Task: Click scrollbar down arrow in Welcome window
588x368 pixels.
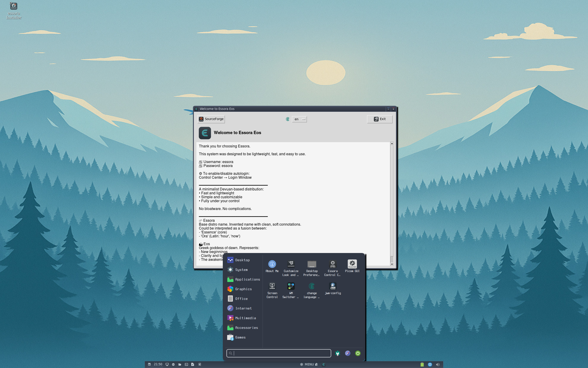Action: pos(392,264)
